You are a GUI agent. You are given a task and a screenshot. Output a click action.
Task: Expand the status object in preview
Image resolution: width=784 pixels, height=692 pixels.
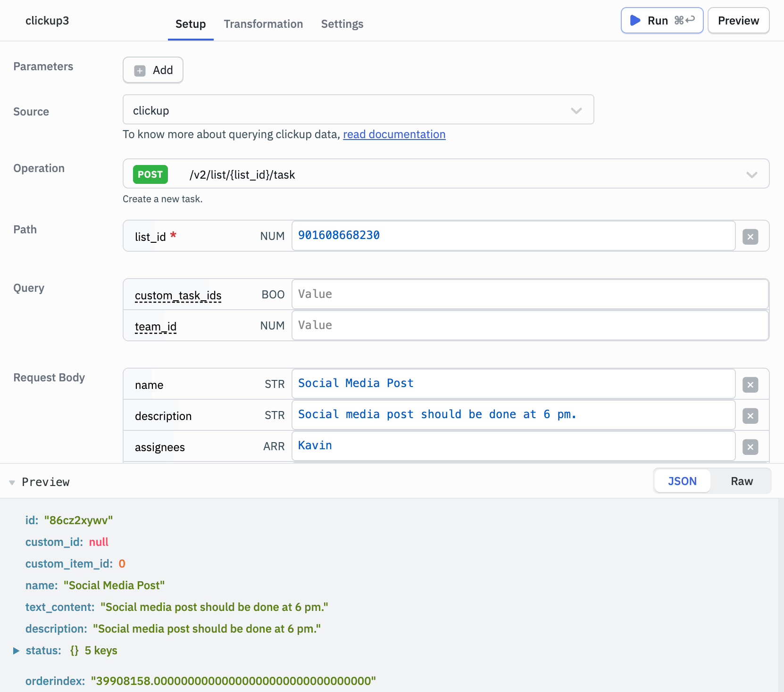point(17,650)
